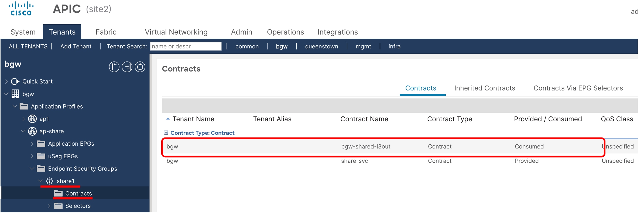Collapse the share1 node
Viewport: 644px width, 214px height.
click(40, 181)
